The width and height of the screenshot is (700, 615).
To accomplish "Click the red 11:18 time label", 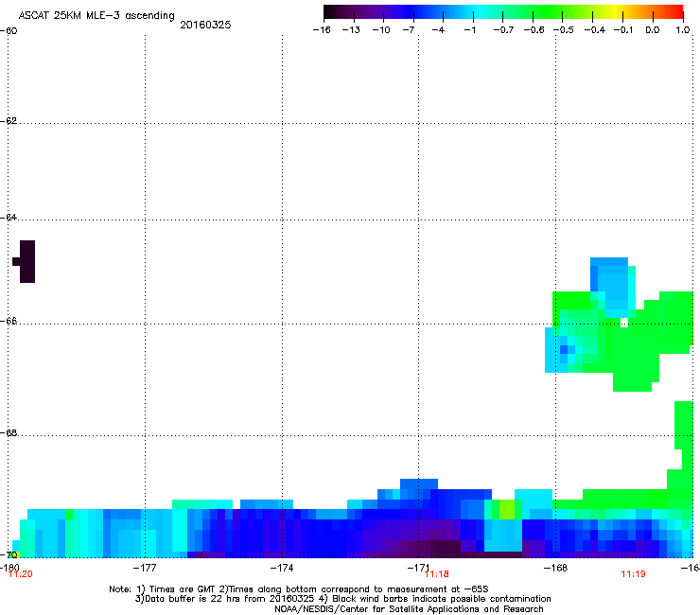I will 437,574.
